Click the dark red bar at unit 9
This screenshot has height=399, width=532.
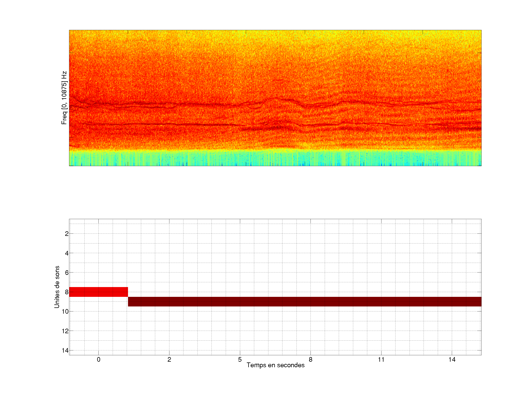pos(304,301)
